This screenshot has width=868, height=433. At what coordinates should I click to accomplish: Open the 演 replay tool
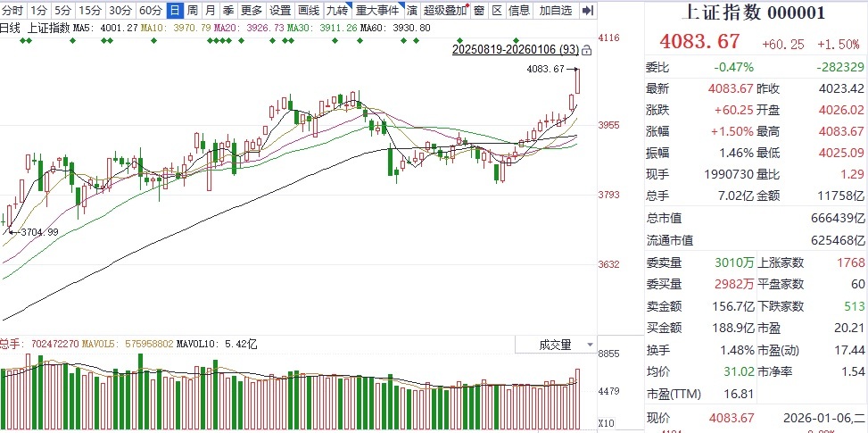(x=411, y=11)
